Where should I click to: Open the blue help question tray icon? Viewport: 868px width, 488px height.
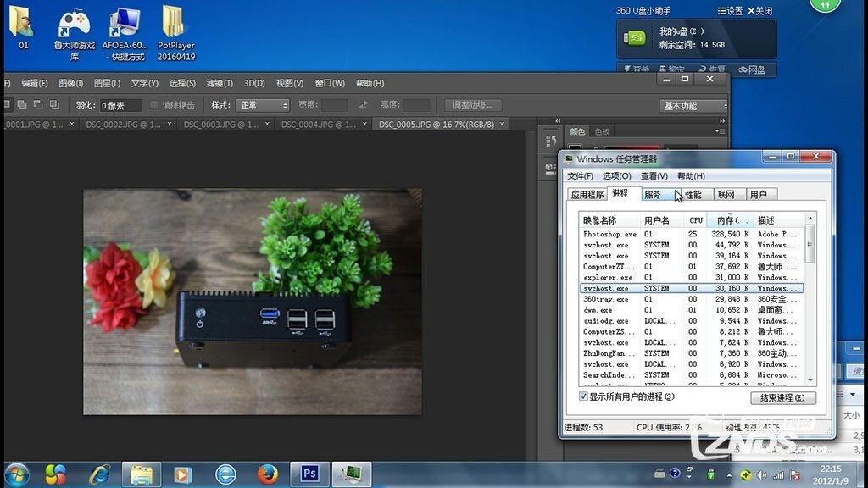point(674,473)
